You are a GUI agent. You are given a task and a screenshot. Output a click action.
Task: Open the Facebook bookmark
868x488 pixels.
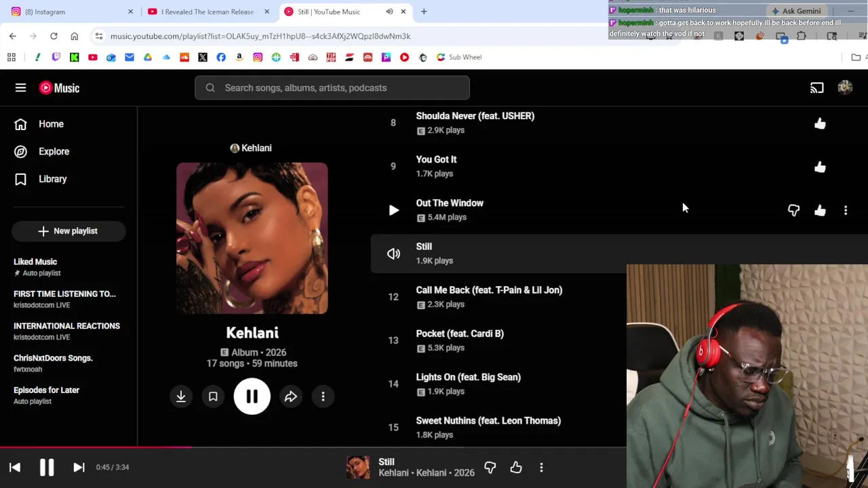tap(221, 57)
